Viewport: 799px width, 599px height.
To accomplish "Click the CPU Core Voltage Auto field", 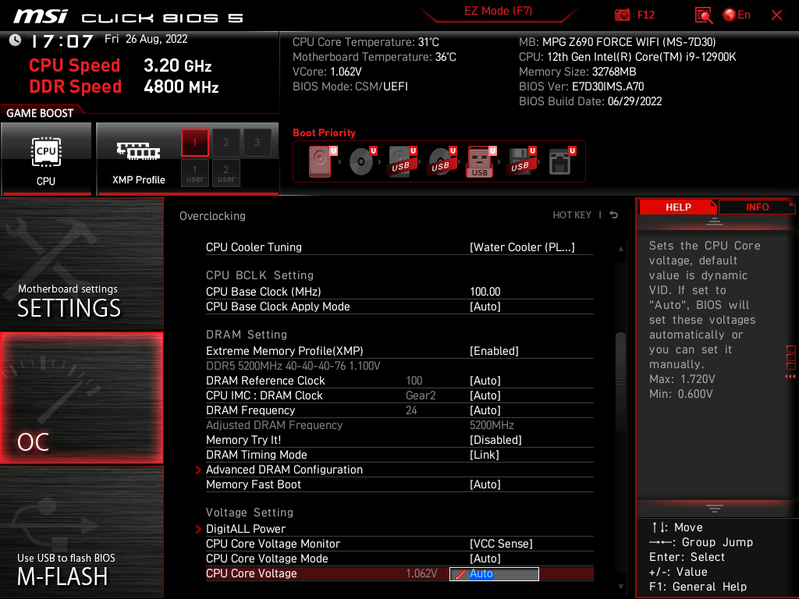I will (494, 574).
